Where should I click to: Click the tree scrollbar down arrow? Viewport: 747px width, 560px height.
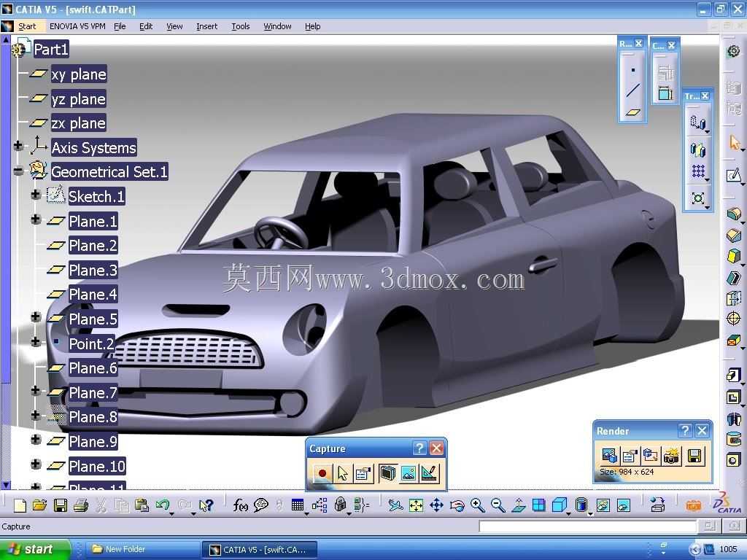5,485
